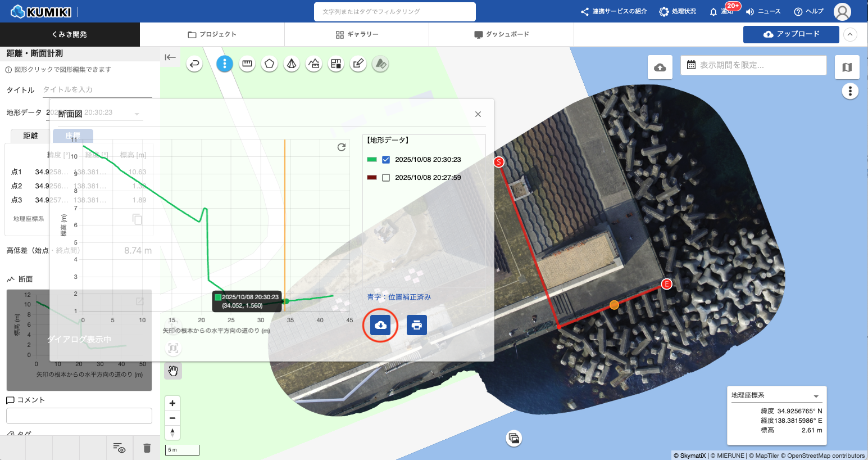Image resolution: width=868 pixels, height=460 pixels.
Task: Uncheck the 2025/10/08 20:30:23 terrain data
Action: click(386, 160)
